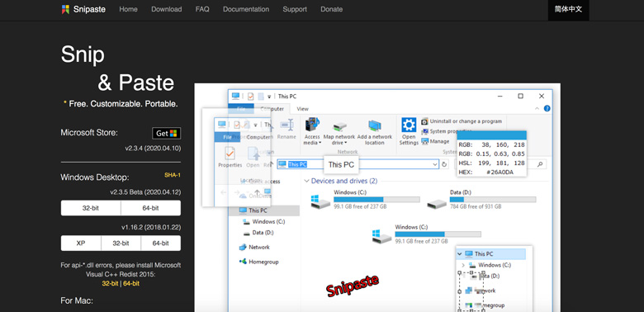Viewport: 644px width, 312px height.
Task: Download the XP build of v1.16.2
Action: (x=81, y=243)
